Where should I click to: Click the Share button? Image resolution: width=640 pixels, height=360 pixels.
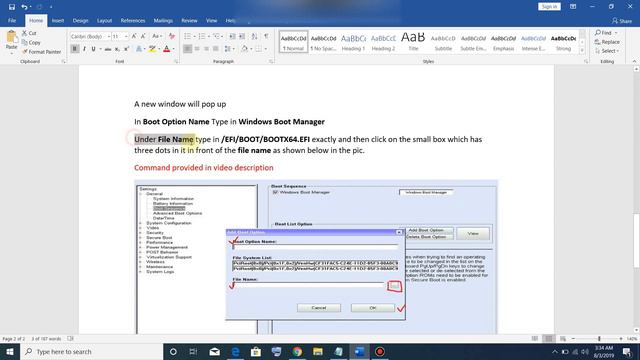pyautogui.click(x=622, y=21)
